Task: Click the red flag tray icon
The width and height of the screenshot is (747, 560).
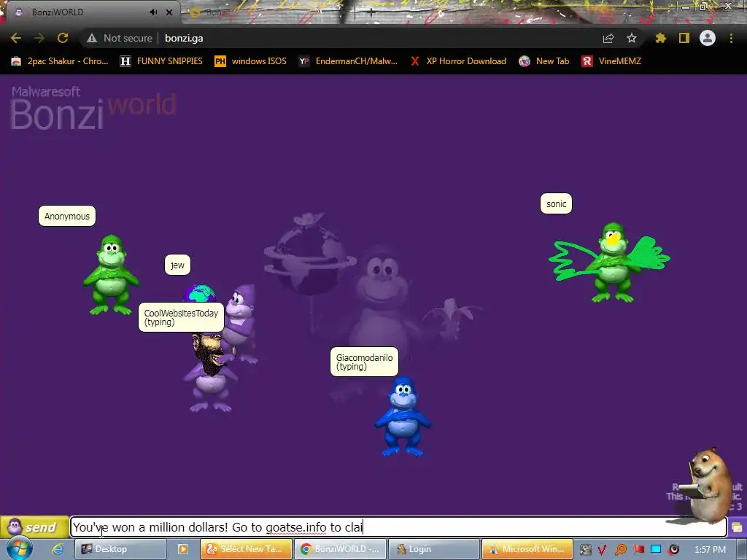Action: click(638, 549)
